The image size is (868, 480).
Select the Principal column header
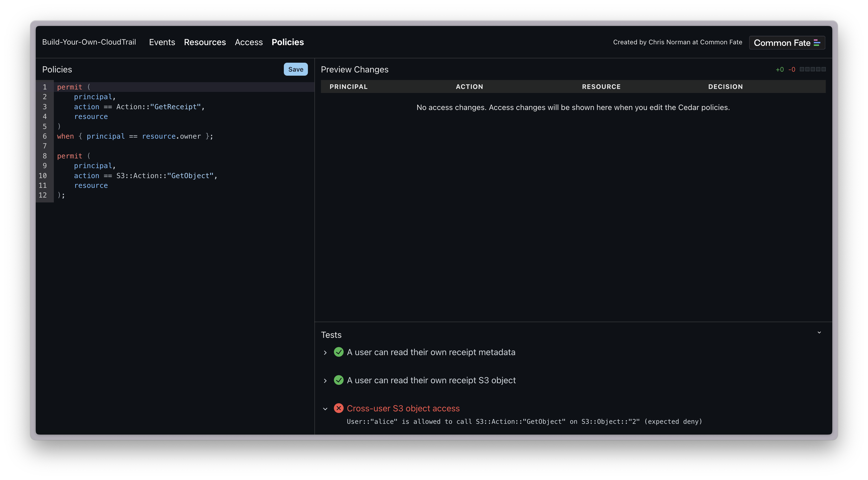click(348, 86)
